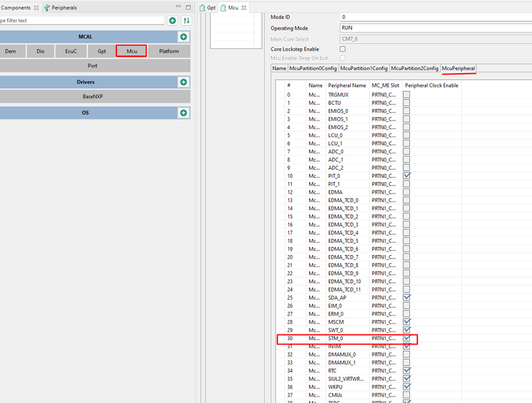Open the Operating Mode RUN dropdown
This screenshot has height=403, width=532.
[436, 28]
